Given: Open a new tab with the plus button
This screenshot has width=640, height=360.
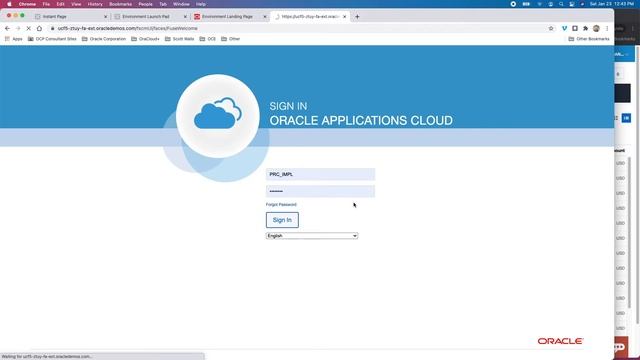Looking at the screenshot, I should click(x=357, y=17).
